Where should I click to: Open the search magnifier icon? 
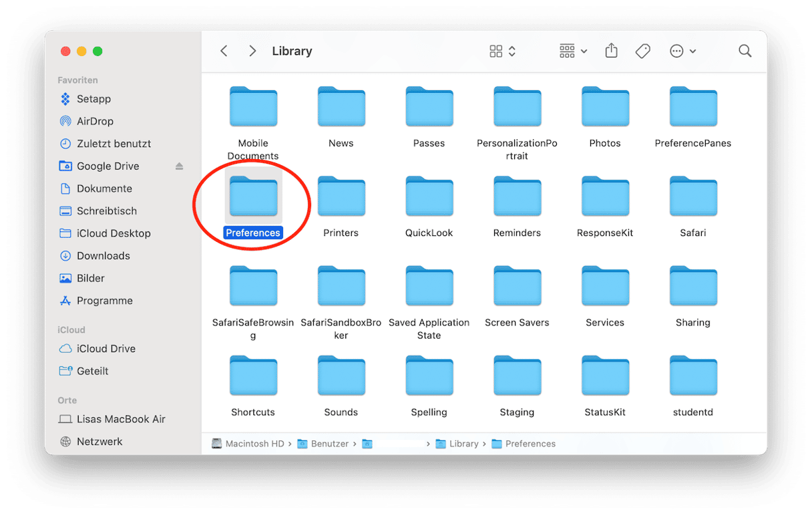point(745,51)
